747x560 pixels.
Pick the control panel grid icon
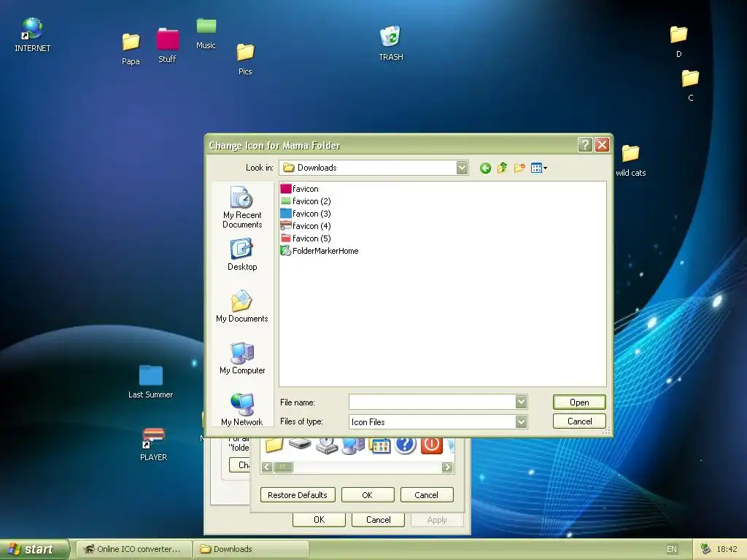(379, 446)
